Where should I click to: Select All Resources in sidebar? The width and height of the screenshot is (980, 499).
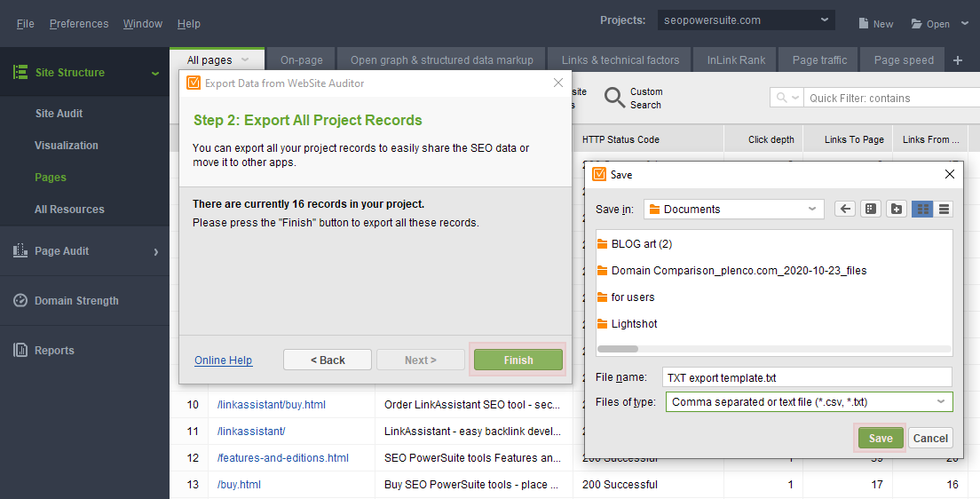tap(69, 209)
